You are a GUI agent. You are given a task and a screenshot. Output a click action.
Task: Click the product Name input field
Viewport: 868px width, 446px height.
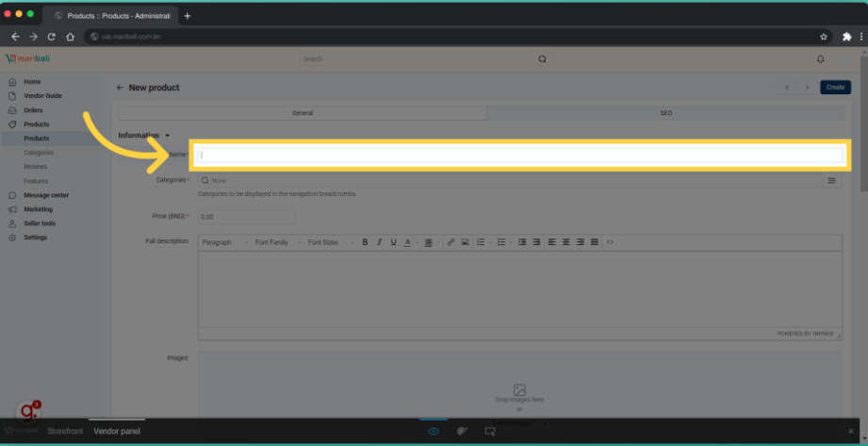520,155
